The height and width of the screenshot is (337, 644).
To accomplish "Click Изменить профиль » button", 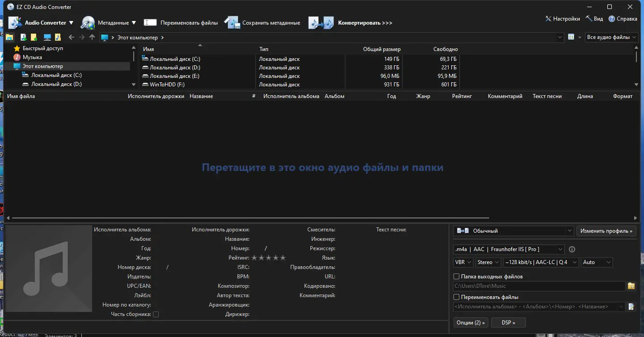I will 606,231.
